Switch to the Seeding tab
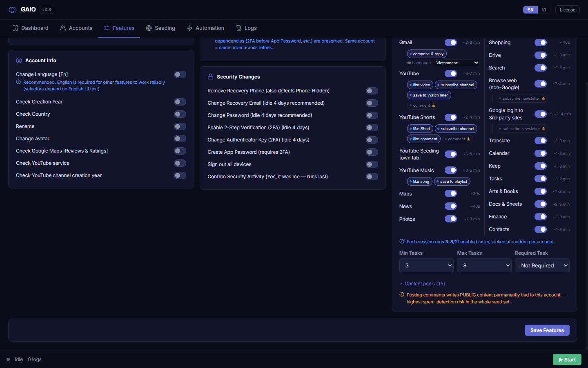The width and height of the screenshot is (588, 368). 160,28
